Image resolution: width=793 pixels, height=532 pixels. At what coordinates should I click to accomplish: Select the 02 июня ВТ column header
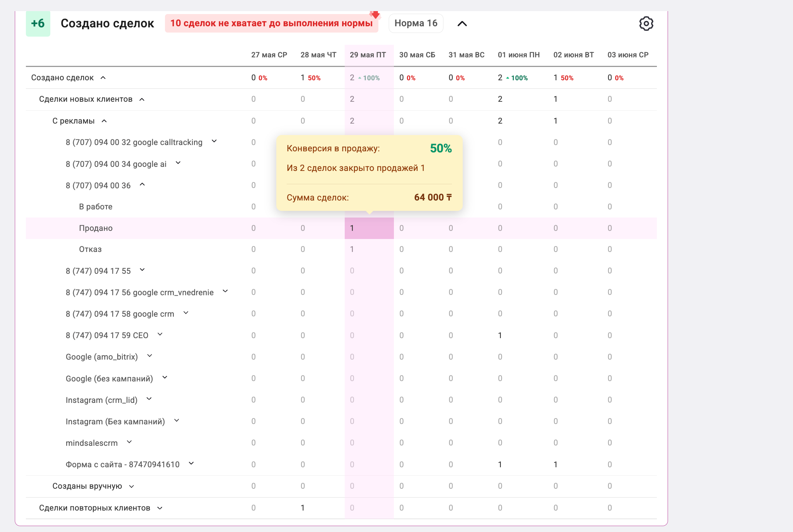(574, 55)
